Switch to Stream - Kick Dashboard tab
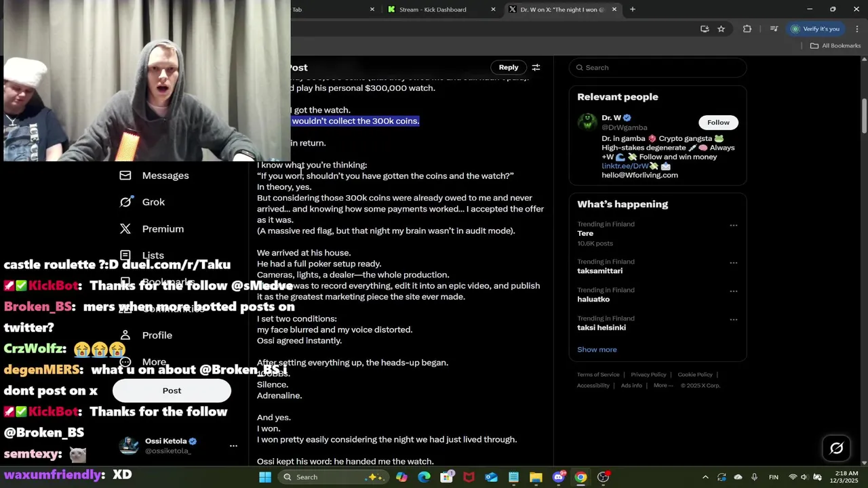This screenshot has width=868, height=488. click(440, 9)
